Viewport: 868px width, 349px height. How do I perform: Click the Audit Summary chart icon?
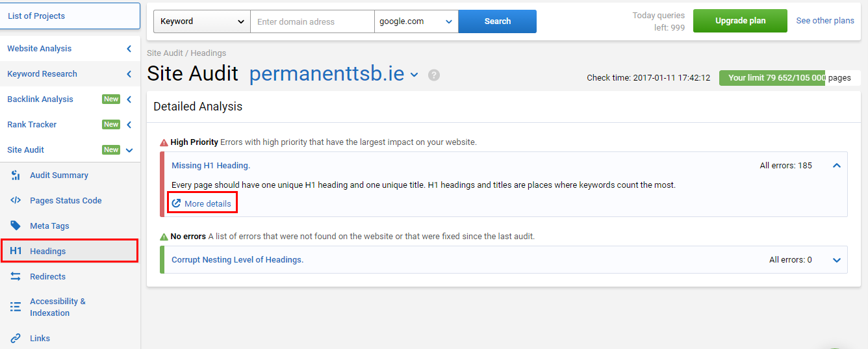click(x=16, y=175)
